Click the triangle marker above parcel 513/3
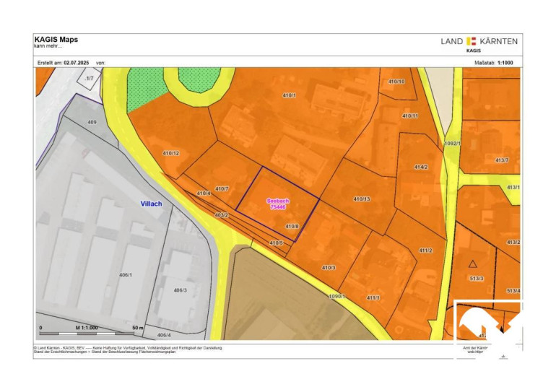 pyautogui.click(x=472, y=264)
